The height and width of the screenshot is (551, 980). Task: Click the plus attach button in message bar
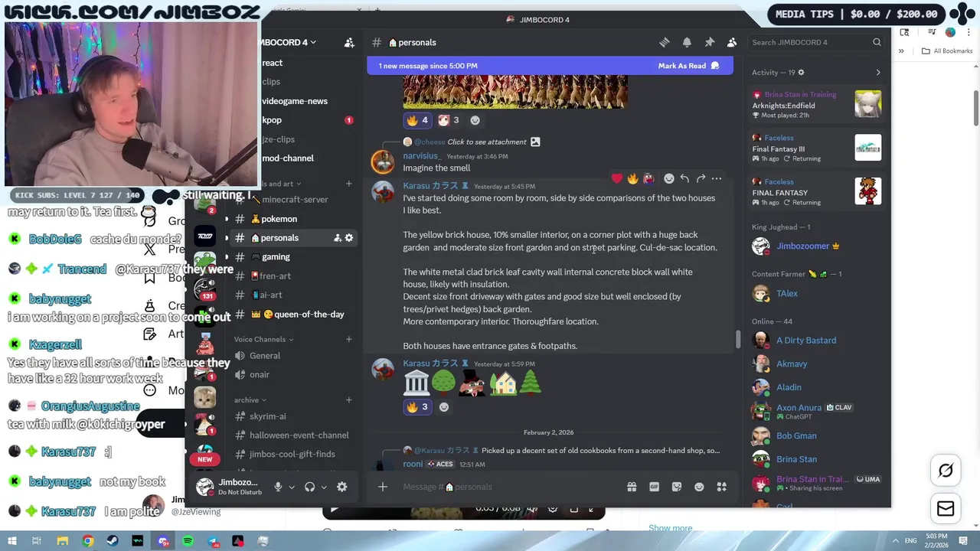[383, 487]
